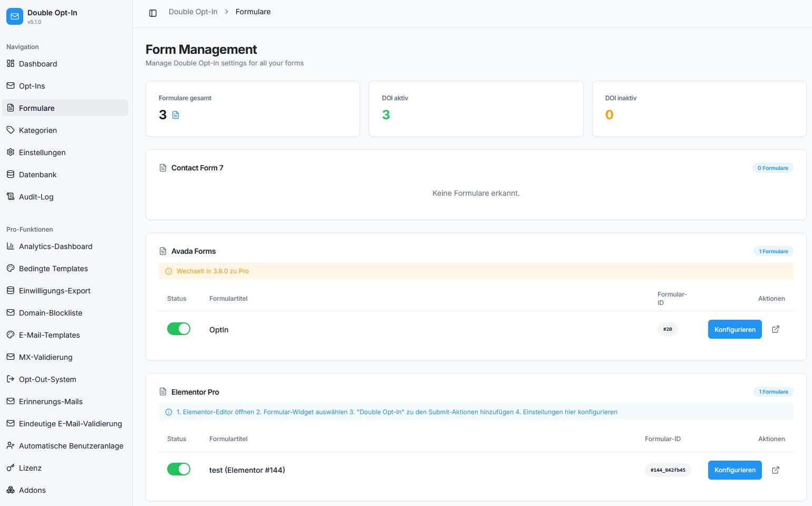Disable DOI toggle for OptIn form
This screenshot has height=506, width=812.
179,329
